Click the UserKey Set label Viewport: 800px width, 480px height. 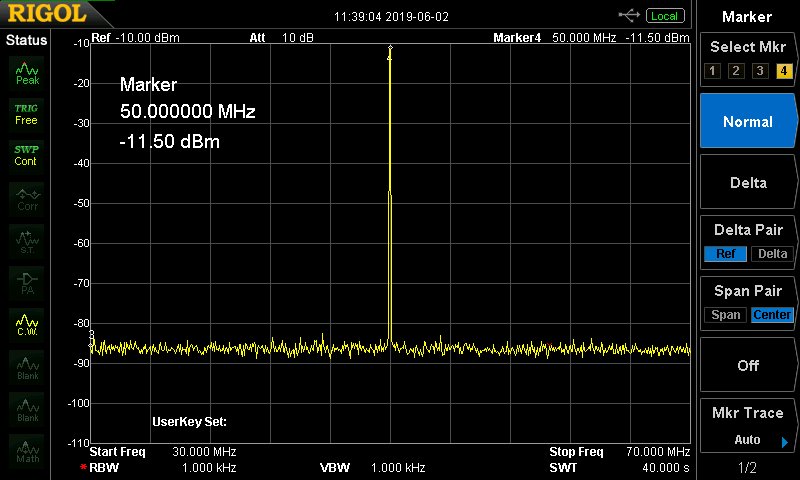click(189, 422)
